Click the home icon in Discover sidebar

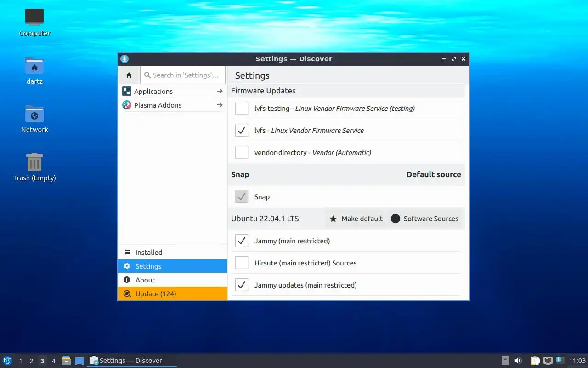pos(129,75)
